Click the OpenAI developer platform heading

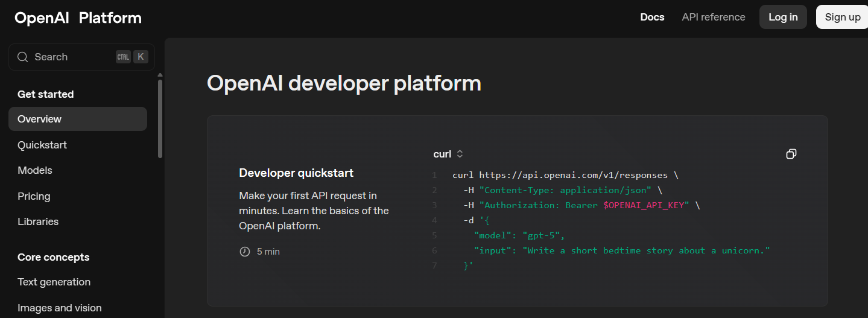[344, 83]
